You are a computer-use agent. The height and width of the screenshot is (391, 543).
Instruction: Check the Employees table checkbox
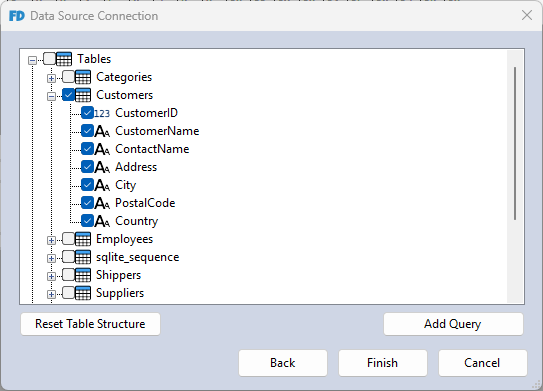pyautogui.click(x=68, y=239)
